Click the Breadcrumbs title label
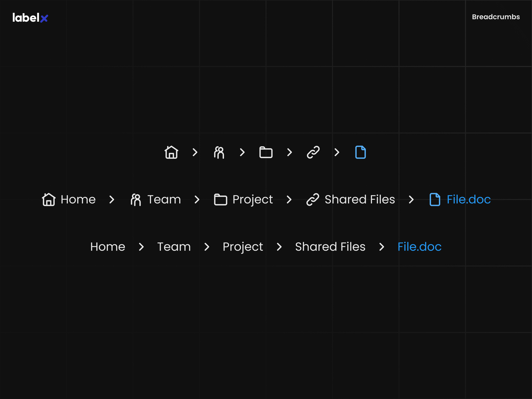This screenshot has height=399, width=532. tap(496, 17)
